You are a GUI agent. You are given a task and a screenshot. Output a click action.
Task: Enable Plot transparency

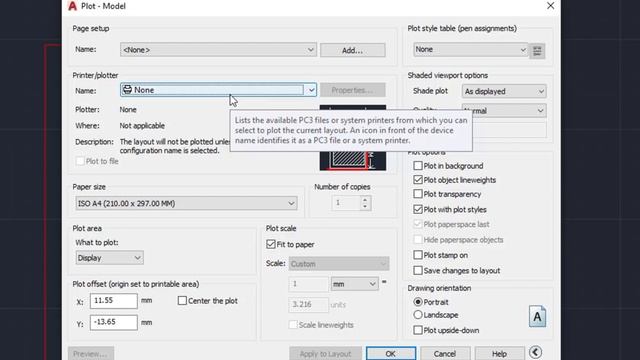point(418,194)
